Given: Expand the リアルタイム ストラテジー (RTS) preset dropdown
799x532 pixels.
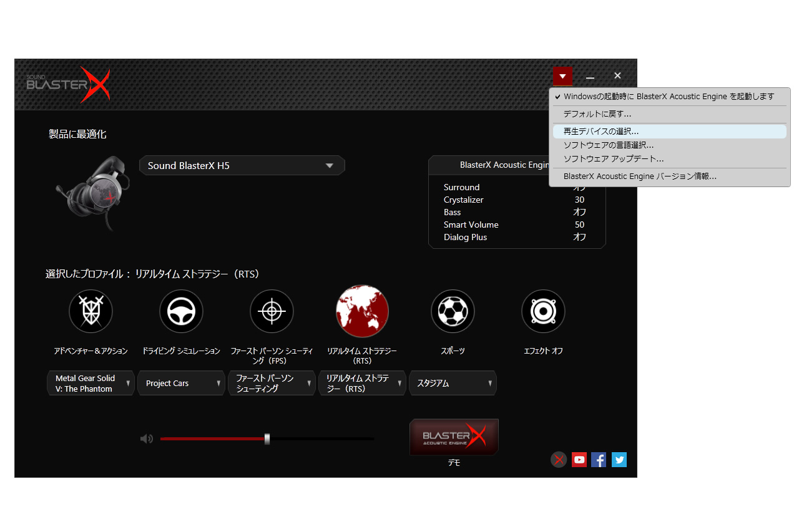Looking at the screenshot, I should point(362,383).
